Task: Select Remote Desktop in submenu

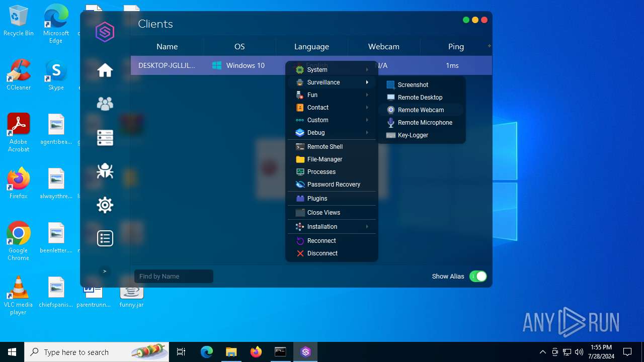Action: coord(422,97)
